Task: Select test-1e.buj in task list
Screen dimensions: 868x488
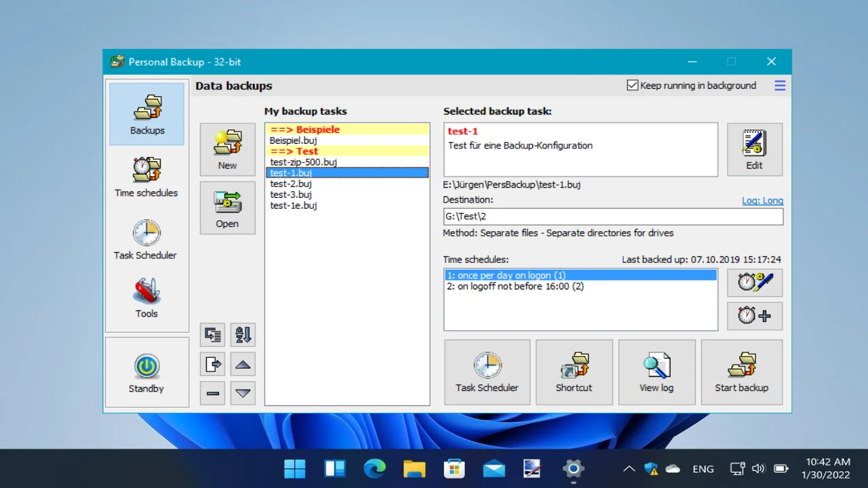Action: coord(347,205)
